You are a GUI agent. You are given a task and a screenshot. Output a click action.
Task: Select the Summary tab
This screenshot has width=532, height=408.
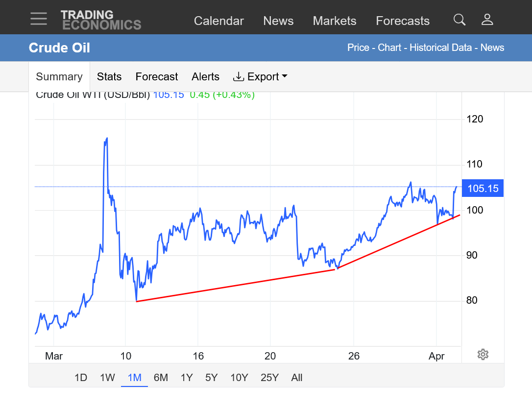59,77
